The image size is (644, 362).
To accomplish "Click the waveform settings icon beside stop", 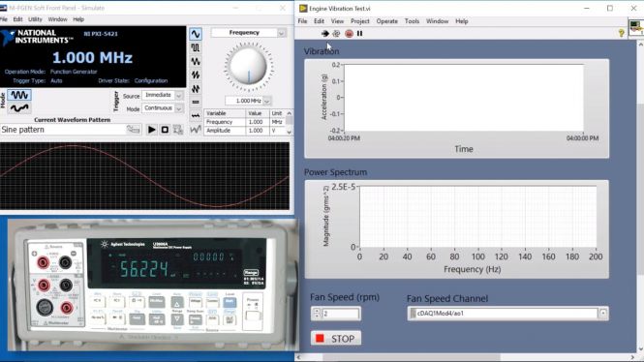I will coord(178,130).
